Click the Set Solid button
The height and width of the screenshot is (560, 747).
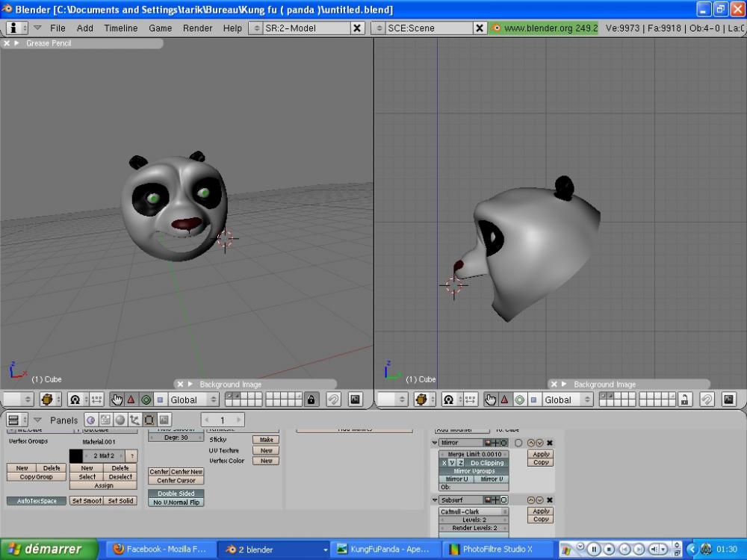120,501
